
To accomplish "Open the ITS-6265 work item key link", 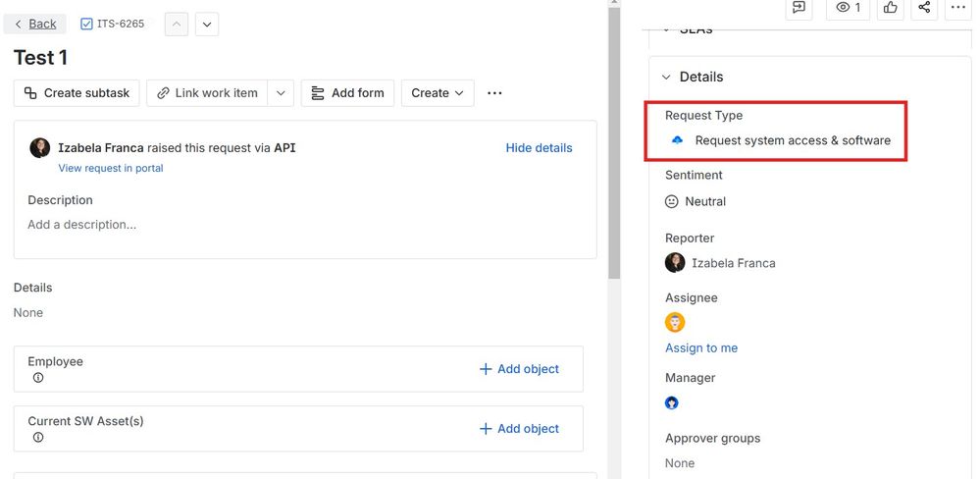I will click(120, 24).
